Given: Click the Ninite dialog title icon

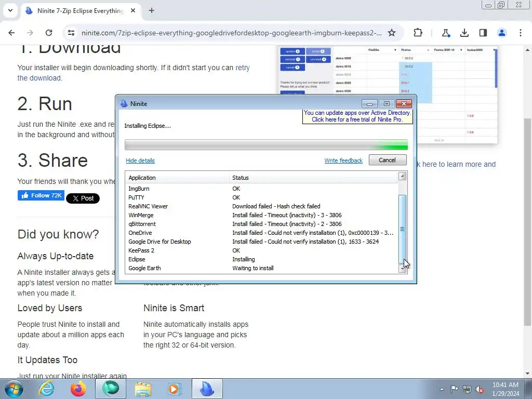Looking at the screenshot, I should tap(124, 103).
